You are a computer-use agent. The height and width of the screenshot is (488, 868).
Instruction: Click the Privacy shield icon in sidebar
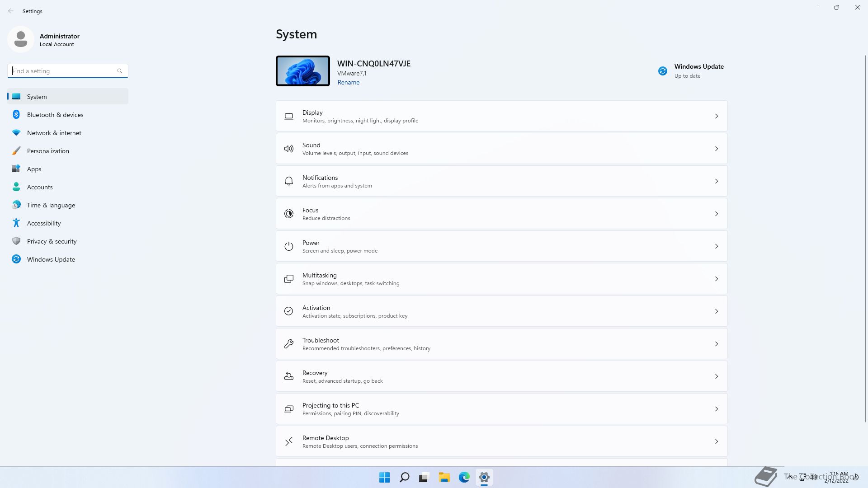[16, 241]
